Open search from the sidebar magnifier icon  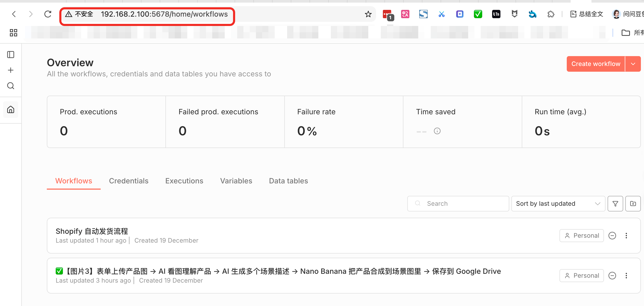(11, 86)
